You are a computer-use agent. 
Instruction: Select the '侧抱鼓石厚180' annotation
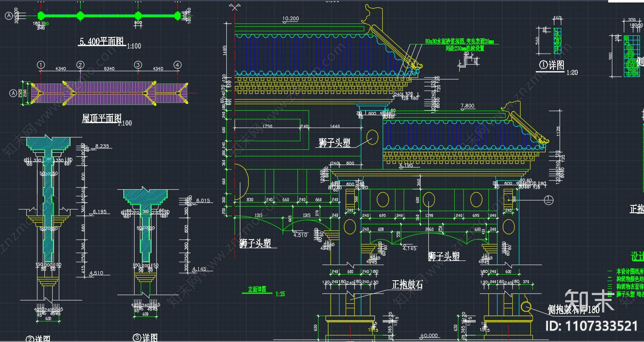point(574,309)
